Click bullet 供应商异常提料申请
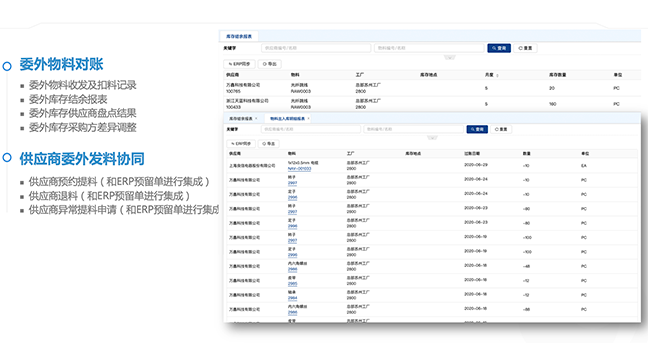The width and height of the screenshot is (648, 364). [124, 210]
